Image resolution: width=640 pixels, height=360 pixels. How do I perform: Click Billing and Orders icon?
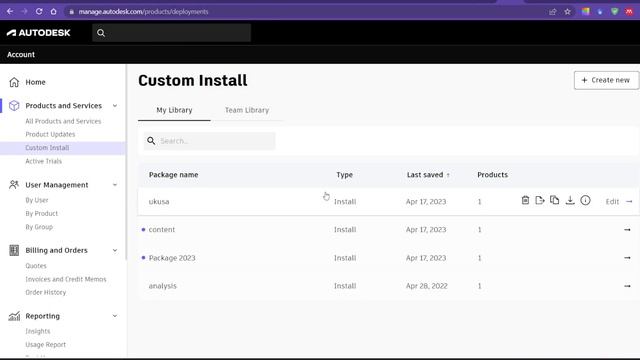click(14, 250)
